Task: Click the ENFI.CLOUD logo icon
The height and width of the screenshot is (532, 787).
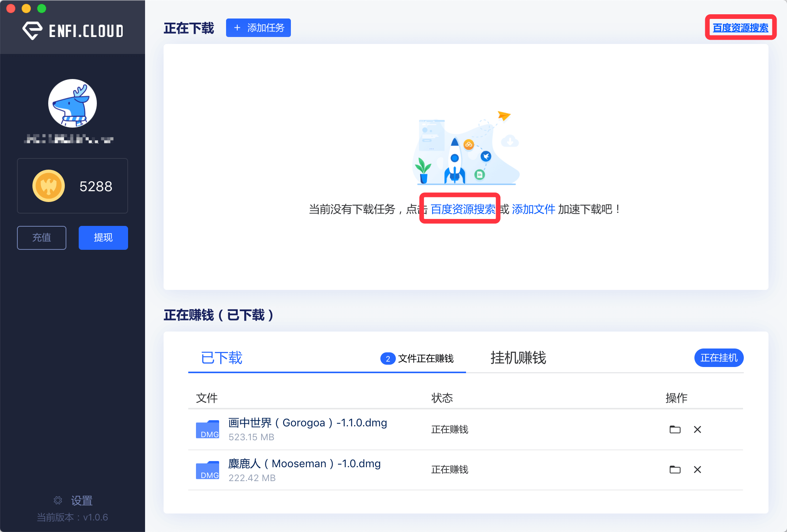Action: coord(32,30)
